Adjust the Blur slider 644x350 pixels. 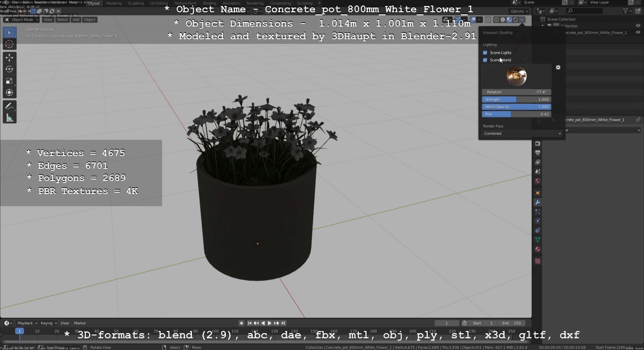point(517,114)
